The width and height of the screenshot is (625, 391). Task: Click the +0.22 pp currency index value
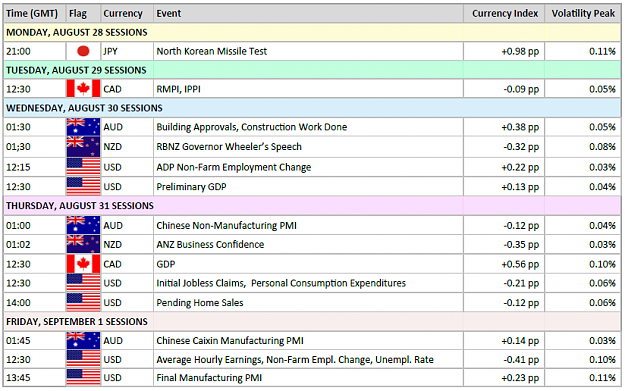(x=520, y=167)
